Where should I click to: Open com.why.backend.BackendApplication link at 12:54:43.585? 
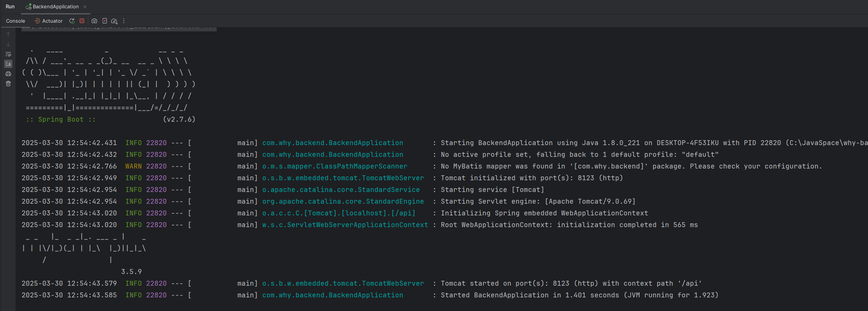(332, 295)
